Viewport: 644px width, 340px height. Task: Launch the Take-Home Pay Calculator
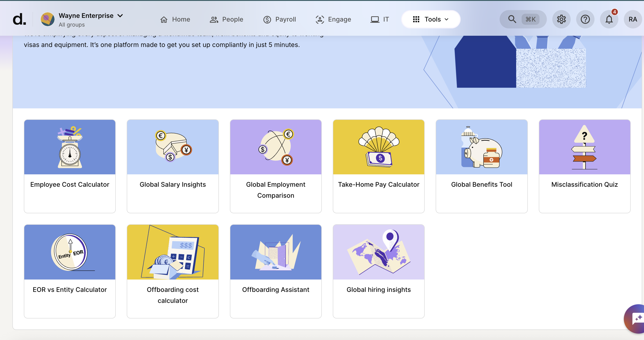(379, 166)
